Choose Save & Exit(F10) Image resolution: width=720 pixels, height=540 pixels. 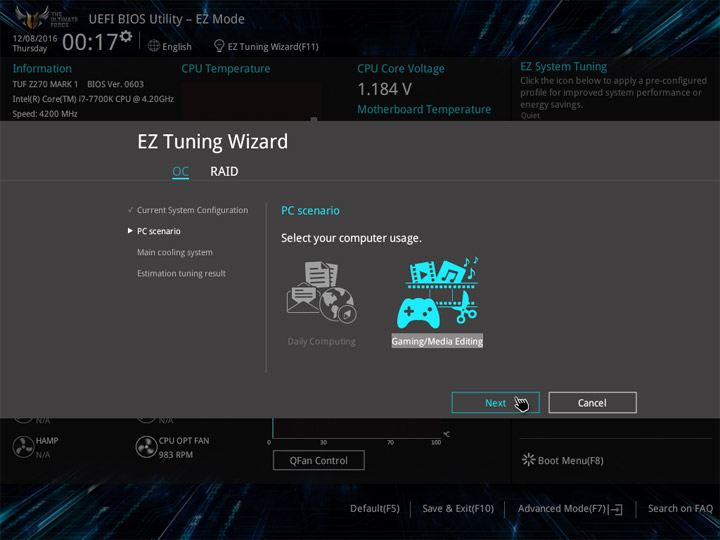[458, 509]
